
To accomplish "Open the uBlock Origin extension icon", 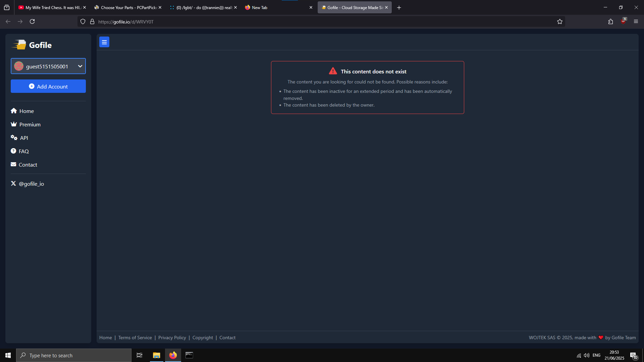I will tap(623, 21).
